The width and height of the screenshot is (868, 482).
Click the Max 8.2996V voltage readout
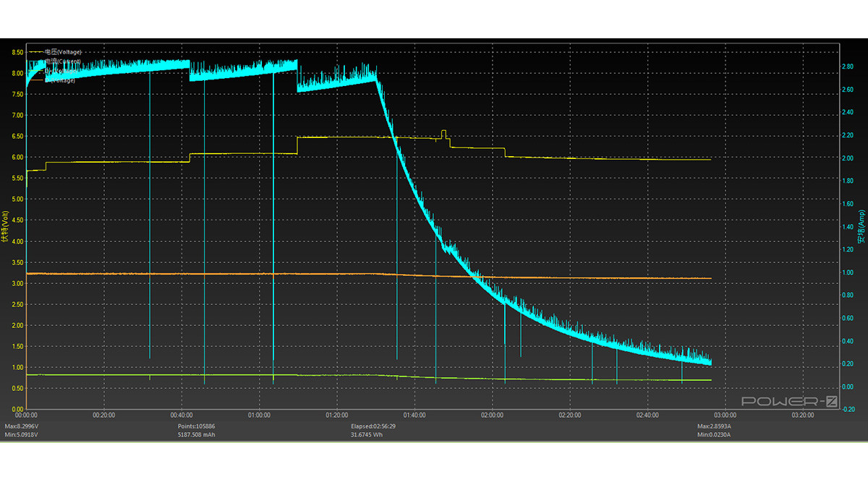(x=22, y=427)
